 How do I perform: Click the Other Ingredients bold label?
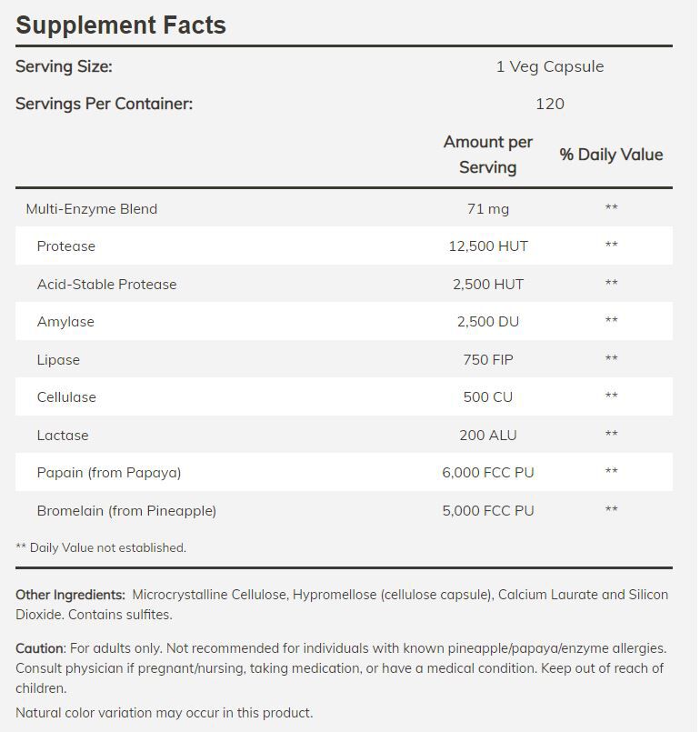click(70, 595)
